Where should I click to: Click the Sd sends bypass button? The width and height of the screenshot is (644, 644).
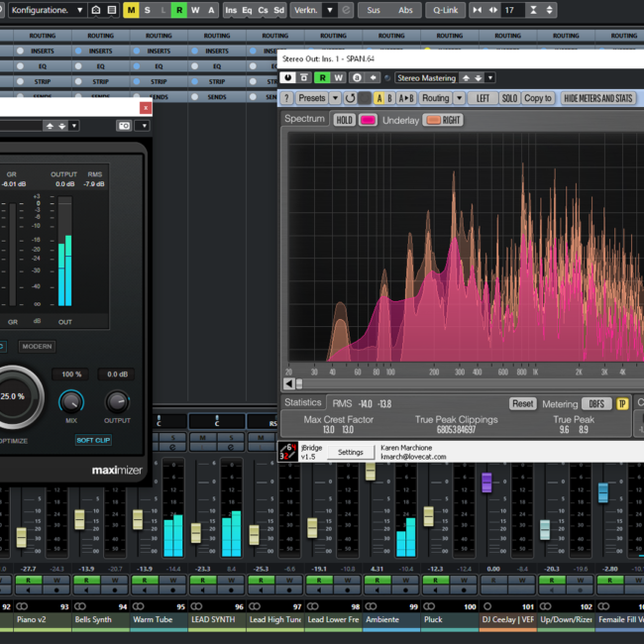278,10
